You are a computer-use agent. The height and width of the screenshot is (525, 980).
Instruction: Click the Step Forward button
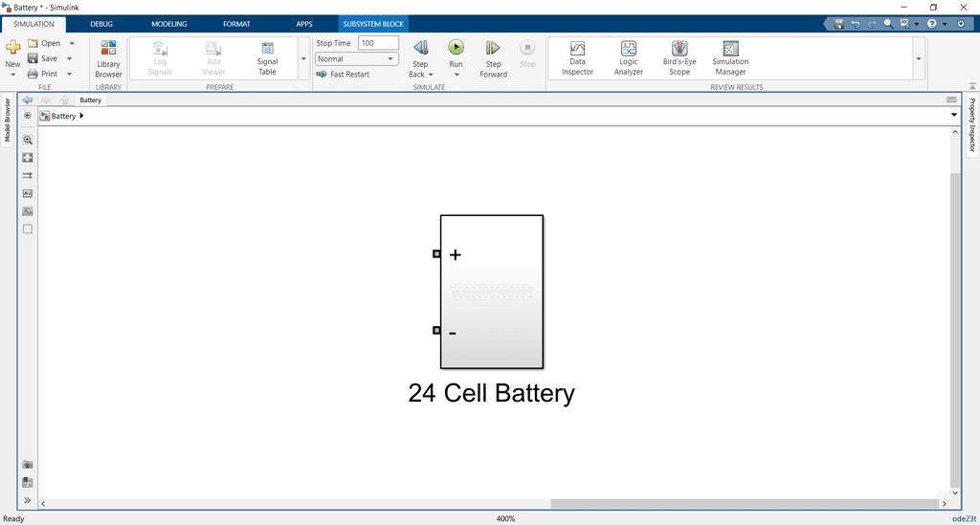tap(493, 57)
